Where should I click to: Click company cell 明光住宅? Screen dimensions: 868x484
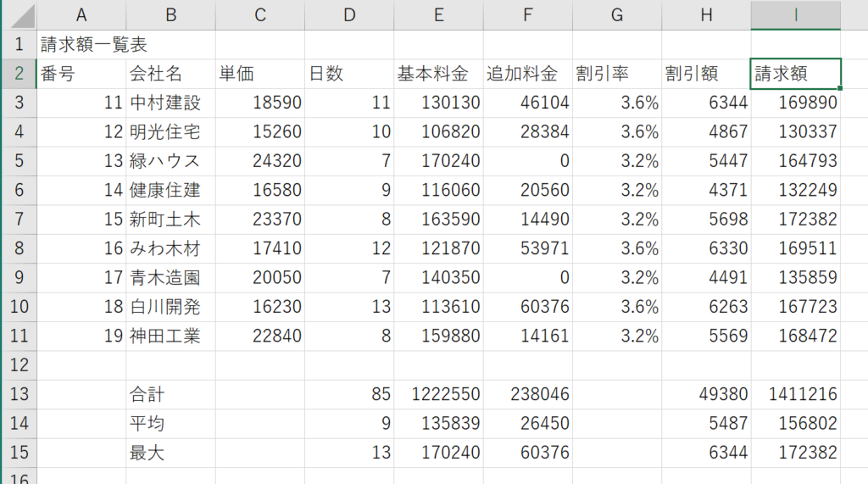(x=170, y=131)
